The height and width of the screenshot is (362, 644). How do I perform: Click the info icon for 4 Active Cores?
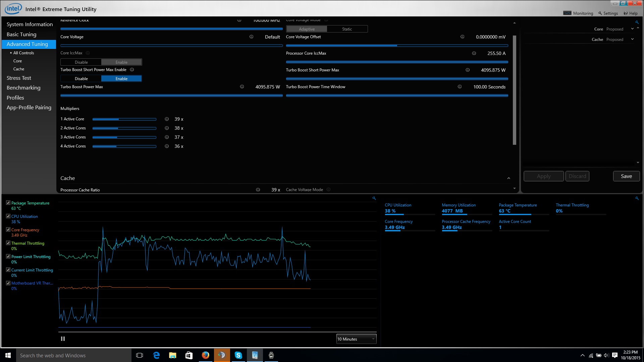point(167,146)
